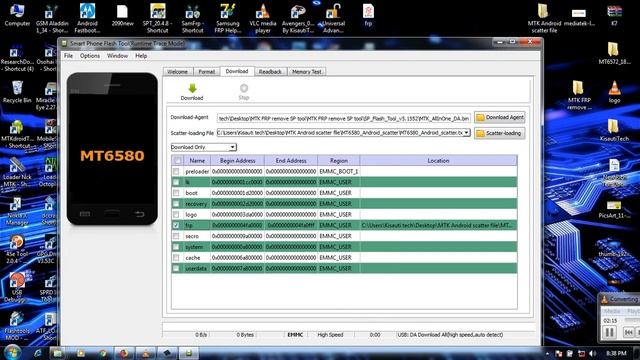Open Firefox from the taskbar
The height and width of the screenshot is (360, 640).
pos(124,353)
